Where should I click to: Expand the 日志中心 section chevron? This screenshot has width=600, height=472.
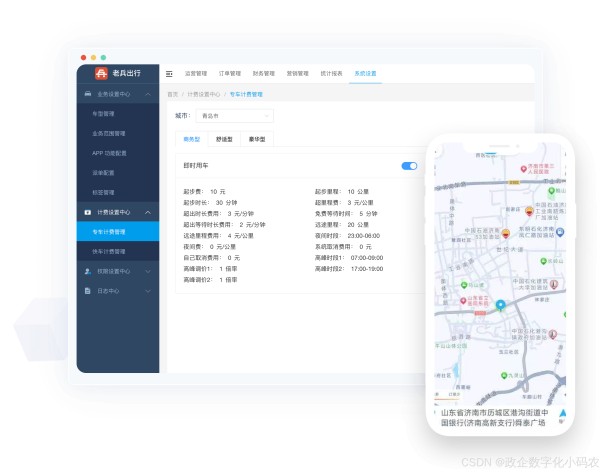[x=148, y=291]
